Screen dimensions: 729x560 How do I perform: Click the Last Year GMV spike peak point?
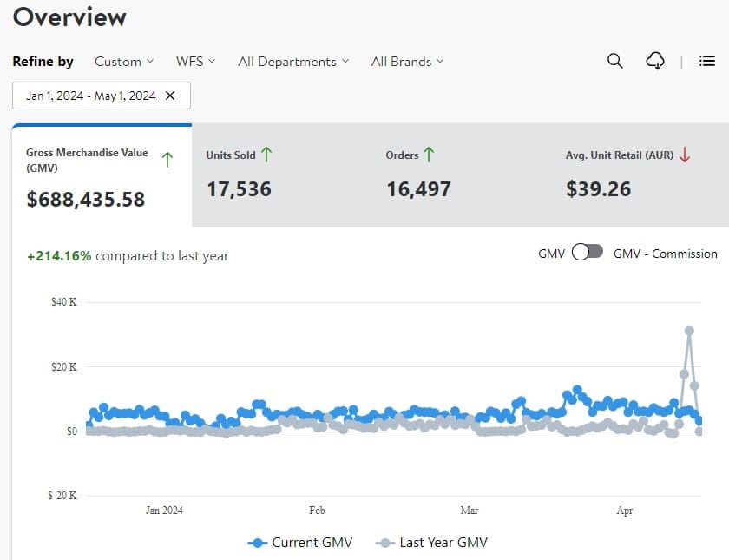tap(689, 331)
